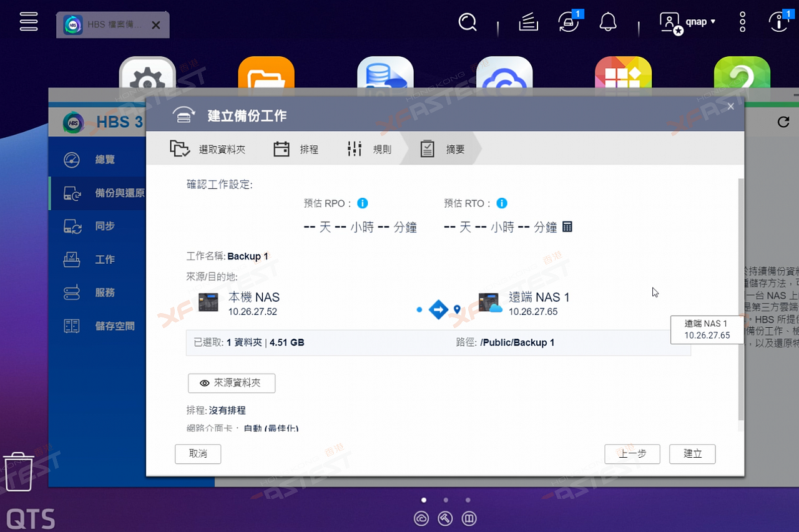This screenshot has height=532, width=799.
Task: Open the qnap user account menu
Action: click(x=687, y=22)
